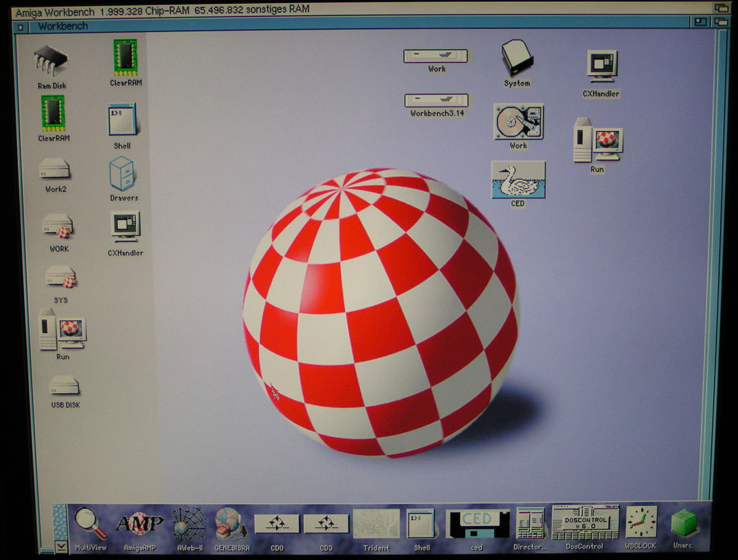Launch DosControl from the dock

[585, 523]
